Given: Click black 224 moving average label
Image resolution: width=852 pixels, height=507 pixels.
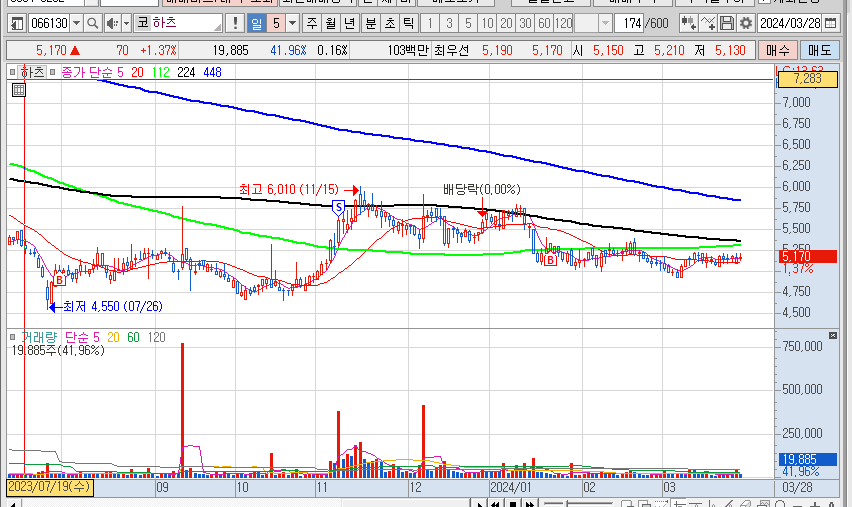Looking at the screenshot, I should click(186, 72).
